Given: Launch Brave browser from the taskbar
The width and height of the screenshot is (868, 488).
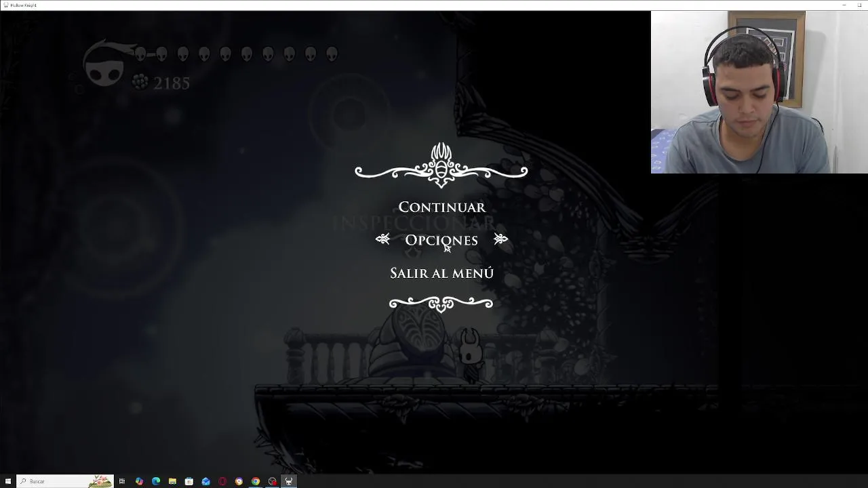Looking at the screenshot, I should click(x=239, y=481).
